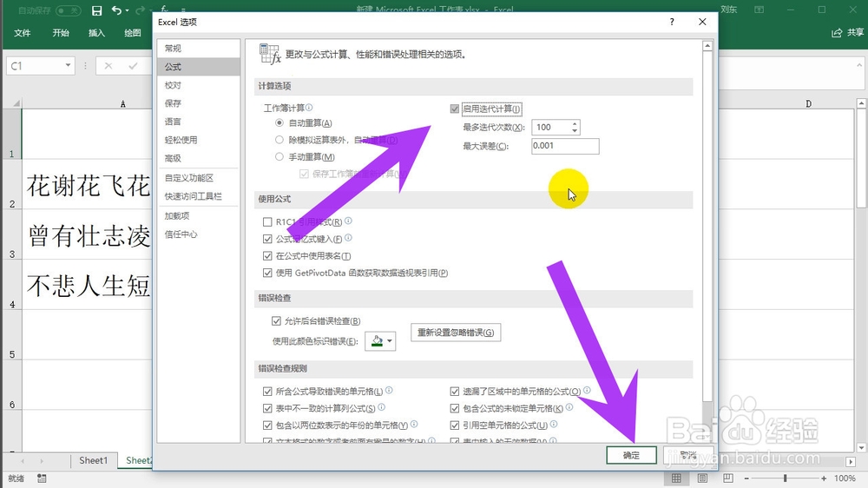Decrease 最多迭代次数 with the down stepper

click(x=575, y=131)
